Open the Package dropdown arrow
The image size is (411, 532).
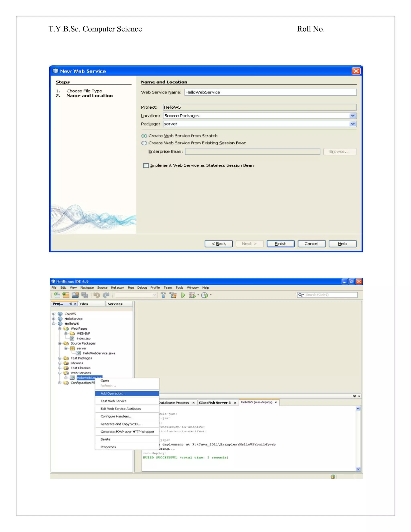(353, 124)
